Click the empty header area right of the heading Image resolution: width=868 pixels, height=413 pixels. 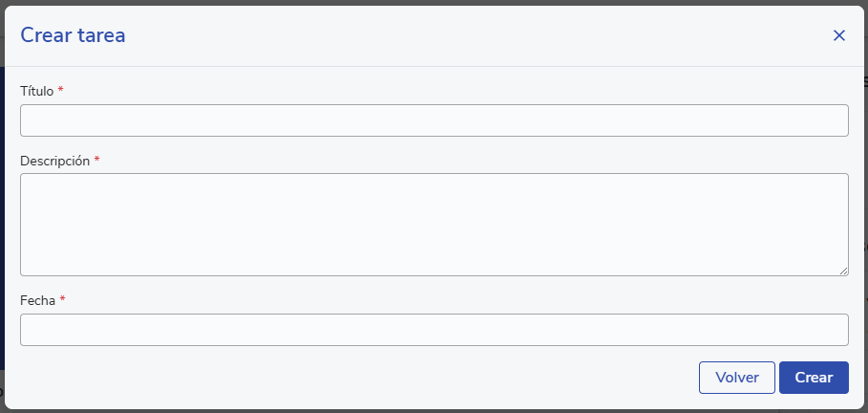[x=477, y=35]
